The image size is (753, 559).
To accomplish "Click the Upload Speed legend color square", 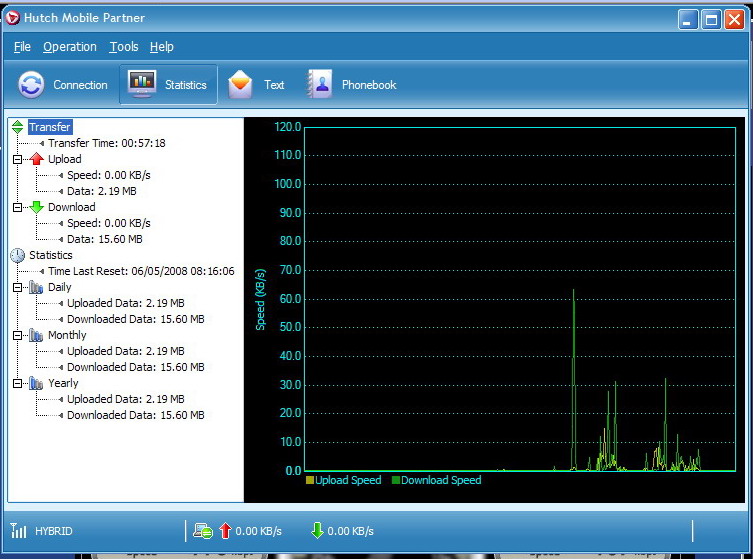I will click(310, 480).
